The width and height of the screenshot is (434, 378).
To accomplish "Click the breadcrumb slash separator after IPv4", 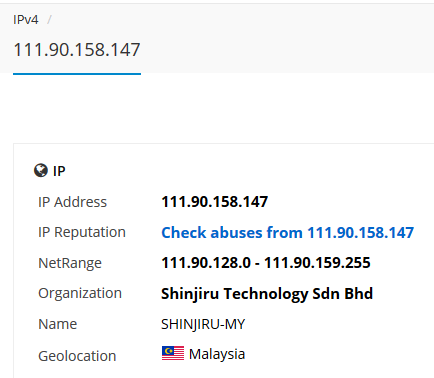I will [x=49, y=20].
